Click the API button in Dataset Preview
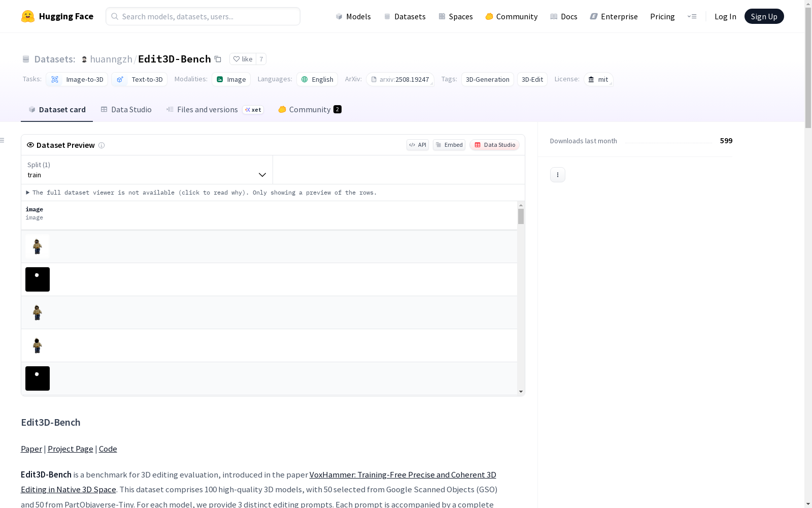 (x=418, y=145)
